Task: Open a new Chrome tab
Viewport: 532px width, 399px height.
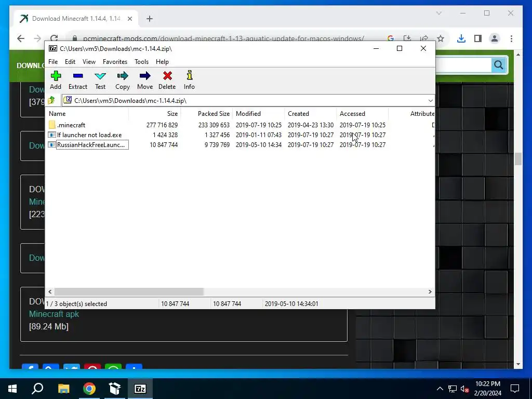Action: (x=150, y=19)
